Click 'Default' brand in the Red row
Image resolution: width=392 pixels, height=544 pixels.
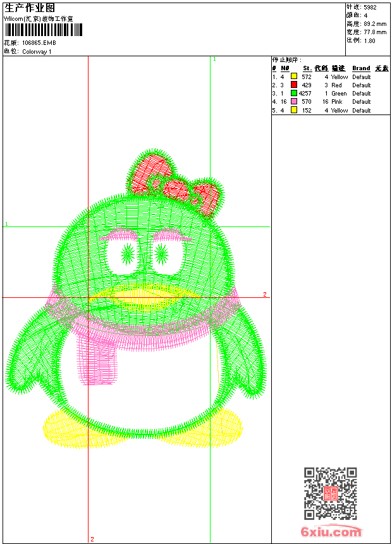click(362, 85)
